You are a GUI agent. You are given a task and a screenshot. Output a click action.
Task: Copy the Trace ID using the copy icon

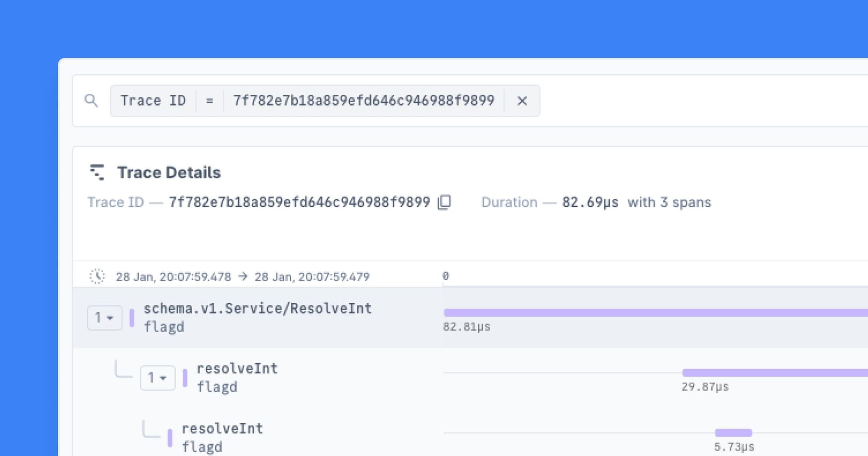(444, 202)
